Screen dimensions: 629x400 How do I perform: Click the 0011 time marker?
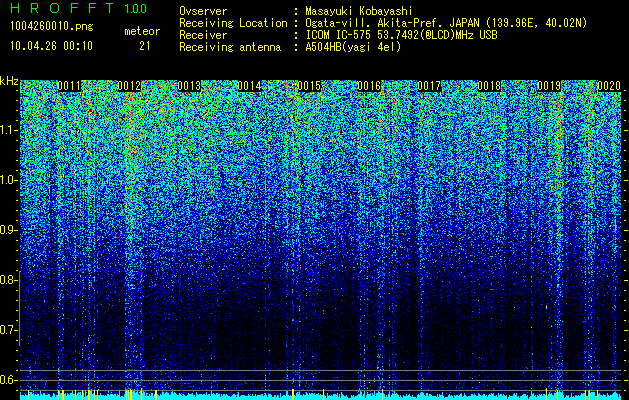point(69,86)
